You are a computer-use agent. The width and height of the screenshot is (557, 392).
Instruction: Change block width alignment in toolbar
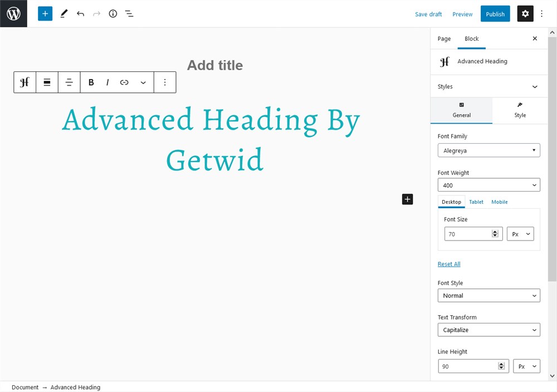pos(47,82)
